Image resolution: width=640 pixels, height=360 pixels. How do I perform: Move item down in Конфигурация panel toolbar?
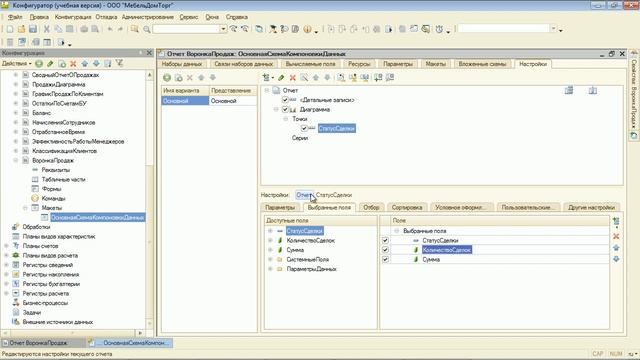coord(96,64)
